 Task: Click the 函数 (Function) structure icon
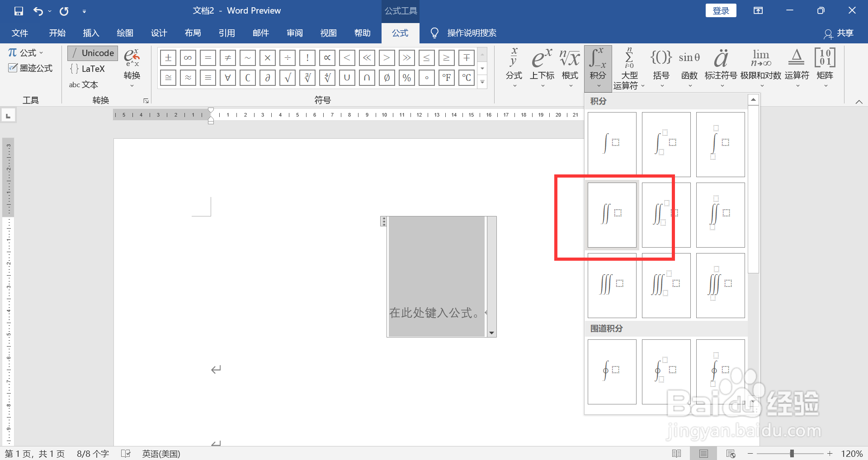point(689,66)
